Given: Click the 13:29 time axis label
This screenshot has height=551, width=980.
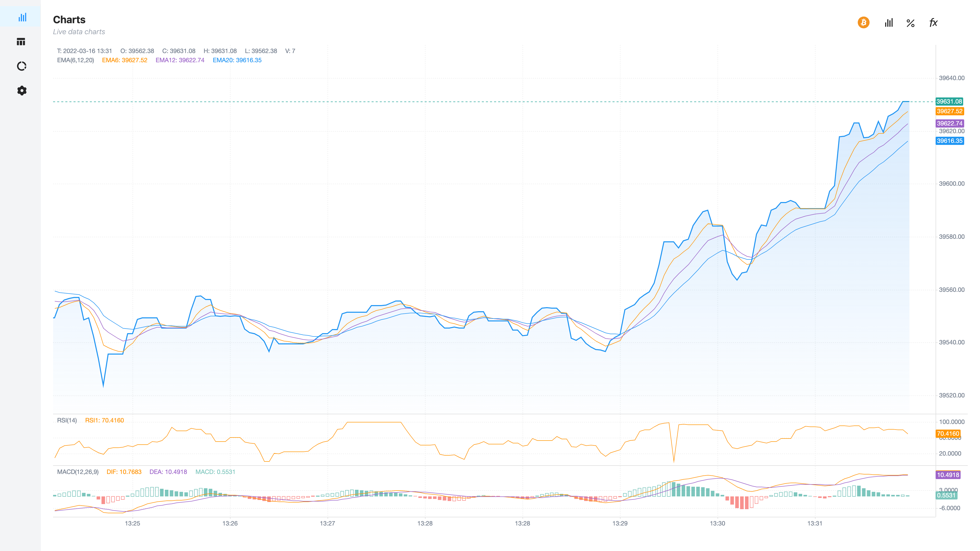Looking at the screenshot, I should click(x=620, y=523).
